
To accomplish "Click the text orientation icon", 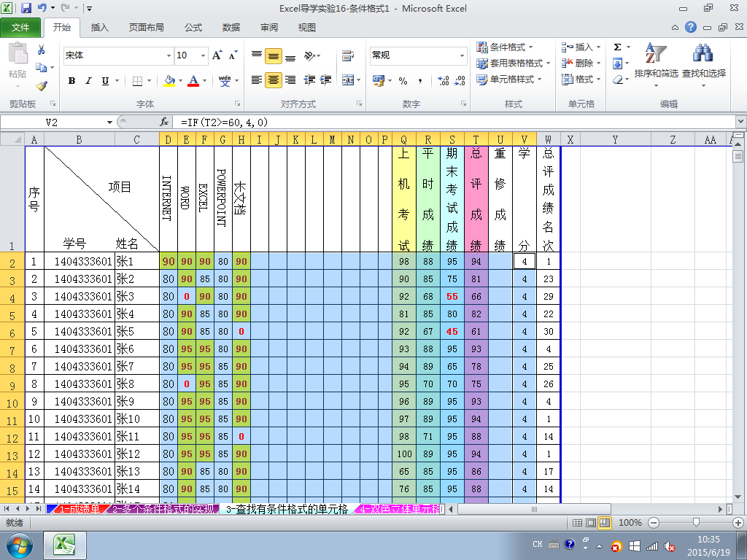I will (x=310, y=55).
